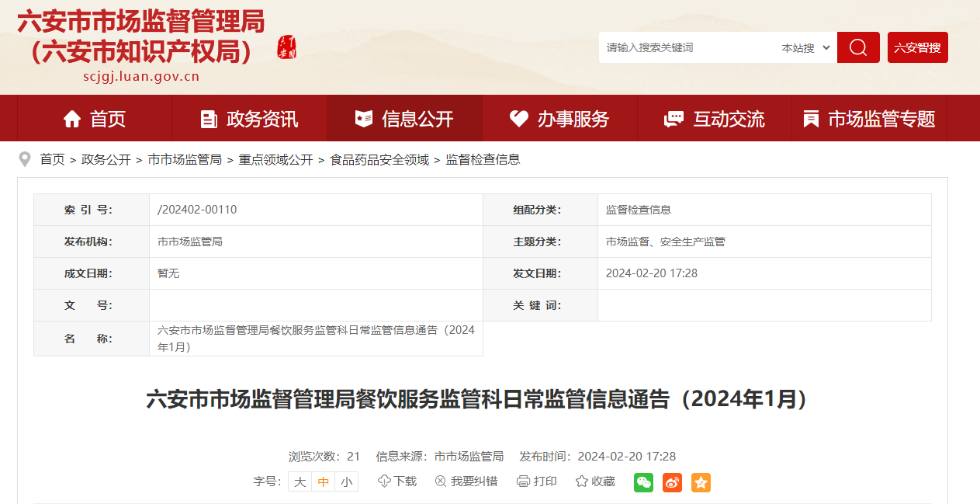Share the page via Weibo icon
This screenshot has width=980, height=504.
[672, 482]
